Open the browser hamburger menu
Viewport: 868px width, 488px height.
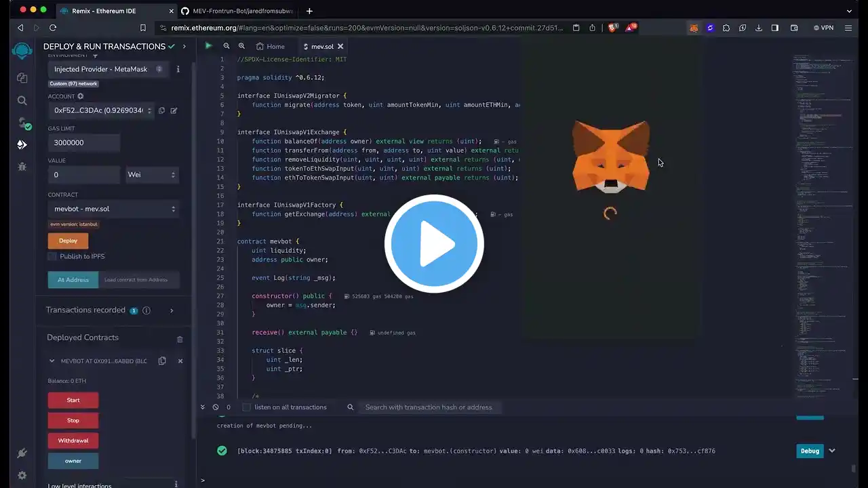click(848, 28)
